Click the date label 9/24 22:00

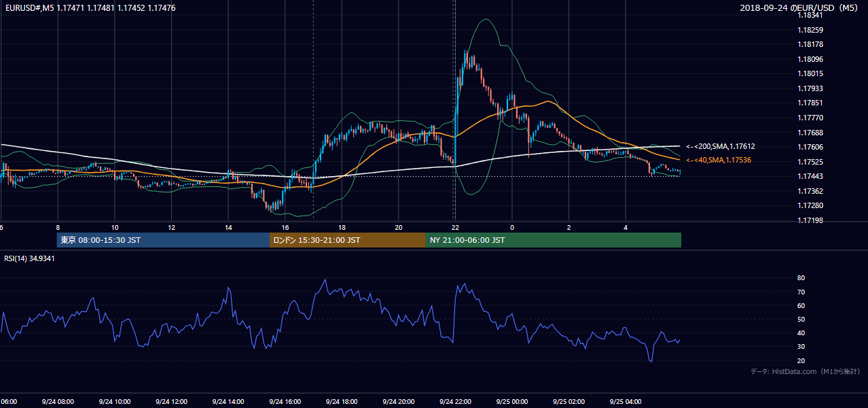[x=455, y=402]
